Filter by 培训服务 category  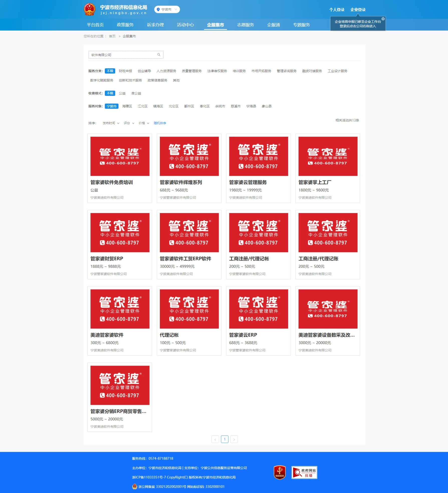[239, 71]
